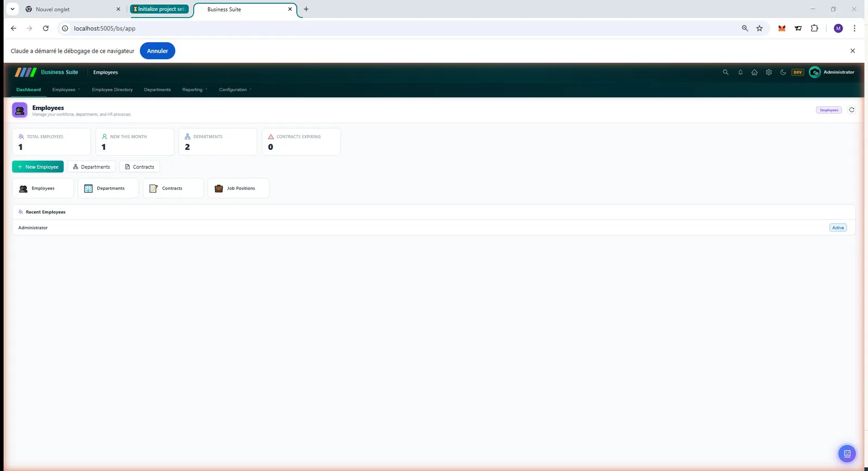Expand the Reporting dropdown menu

[x=195, y=90]
